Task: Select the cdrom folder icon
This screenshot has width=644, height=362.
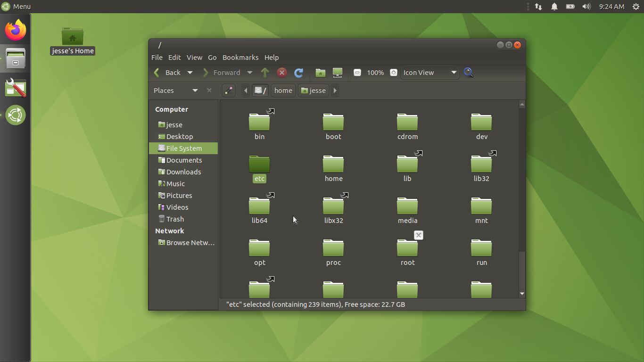Action: pos(407,122)
